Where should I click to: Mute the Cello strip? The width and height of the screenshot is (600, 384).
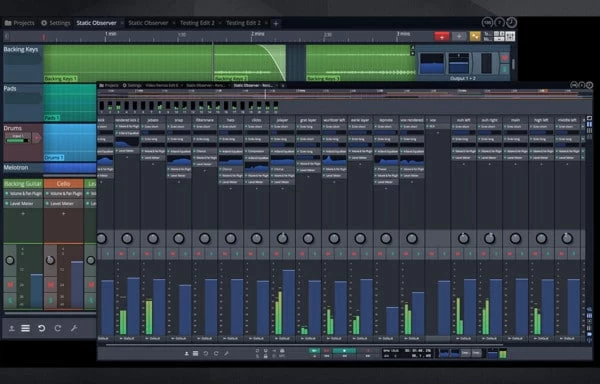(51, 285)
